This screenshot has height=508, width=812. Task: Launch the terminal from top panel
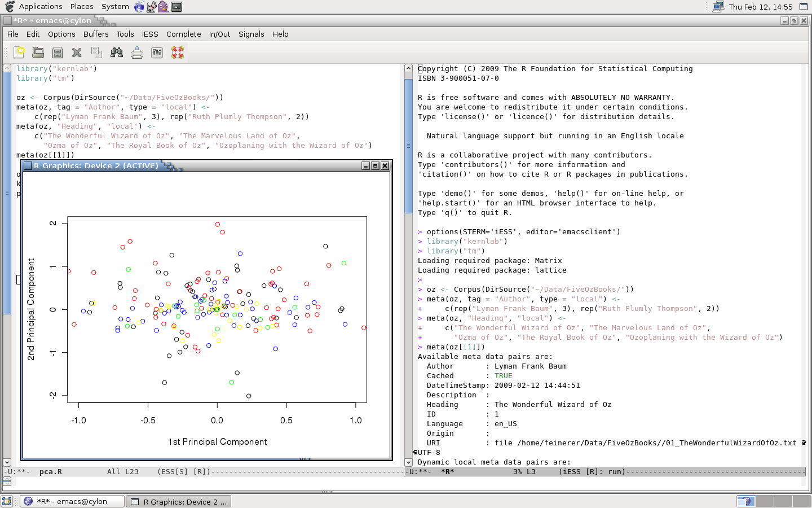point(176,7)
